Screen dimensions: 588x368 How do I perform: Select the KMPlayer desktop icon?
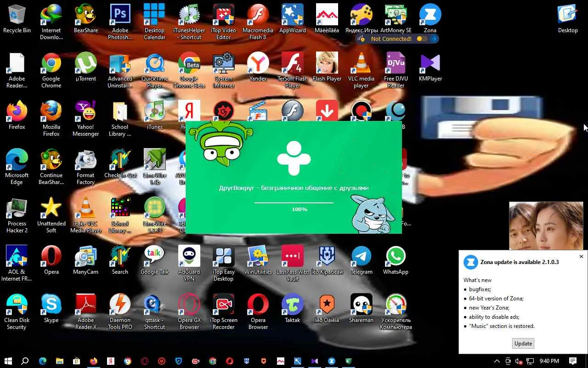click(430, 67)
